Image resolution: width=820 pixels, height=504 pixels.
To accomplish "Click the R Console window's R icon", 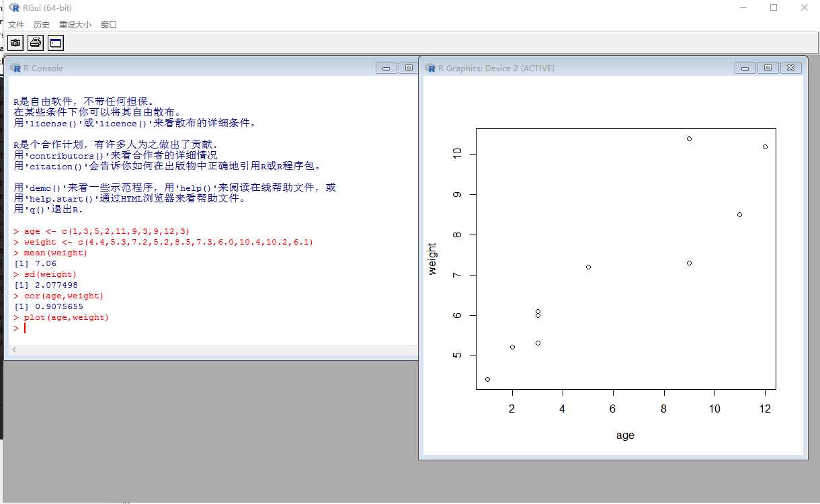I will click(15, 68).
